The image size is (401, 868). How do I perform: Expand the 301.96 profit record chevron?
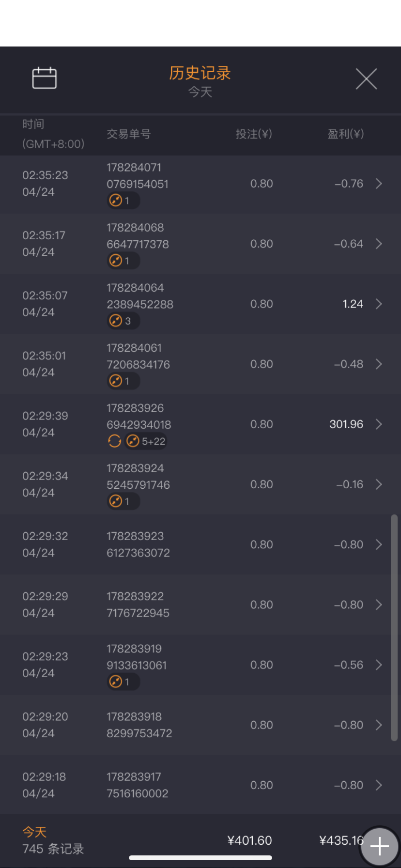tap(379, 424)
